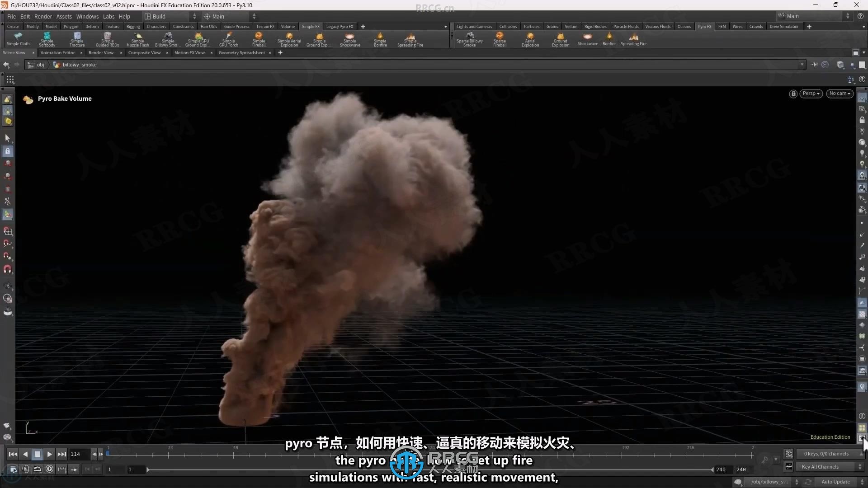
Task: Select the Simple GPU Torch tool
Action: [x=228, y=39]
